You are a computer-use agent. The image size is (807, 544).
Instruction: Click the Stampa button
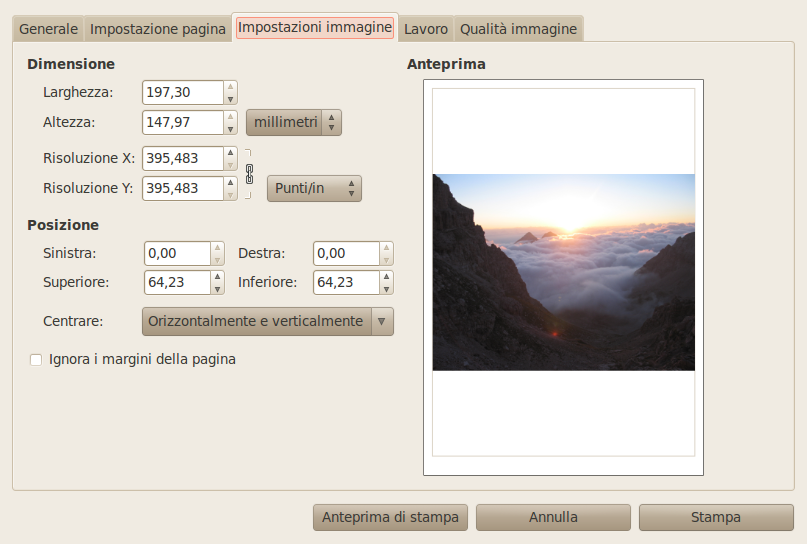[x=715, y=517]
